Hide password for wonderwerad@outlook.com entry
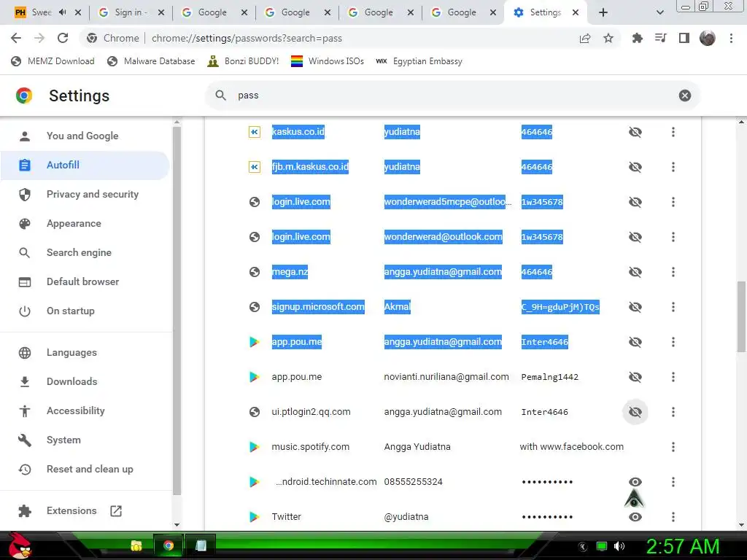 point(635,237)
